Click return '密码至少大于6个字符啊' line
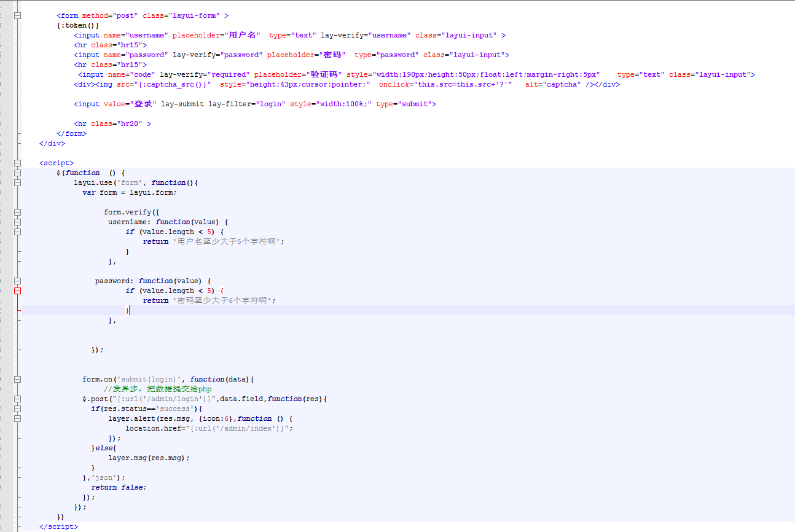The height and width of the screenshot is (532, 795). coord(210,300)
